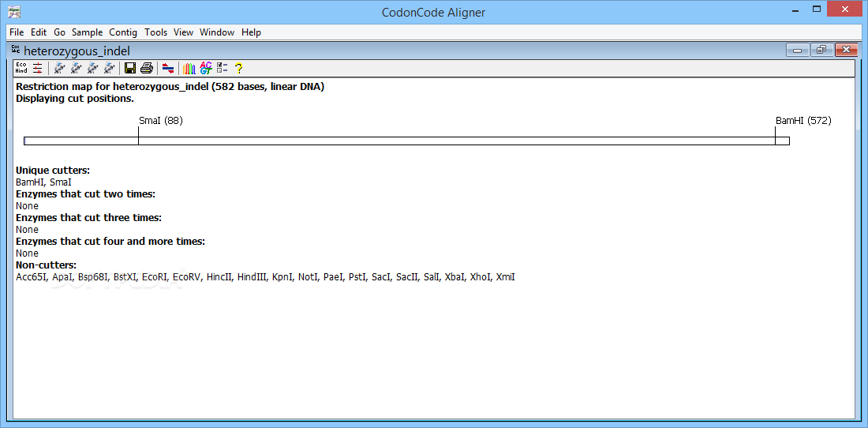The height and width of the screenshot is (428, 868).
Task: Print the restriction map
Action: [146, 68]
